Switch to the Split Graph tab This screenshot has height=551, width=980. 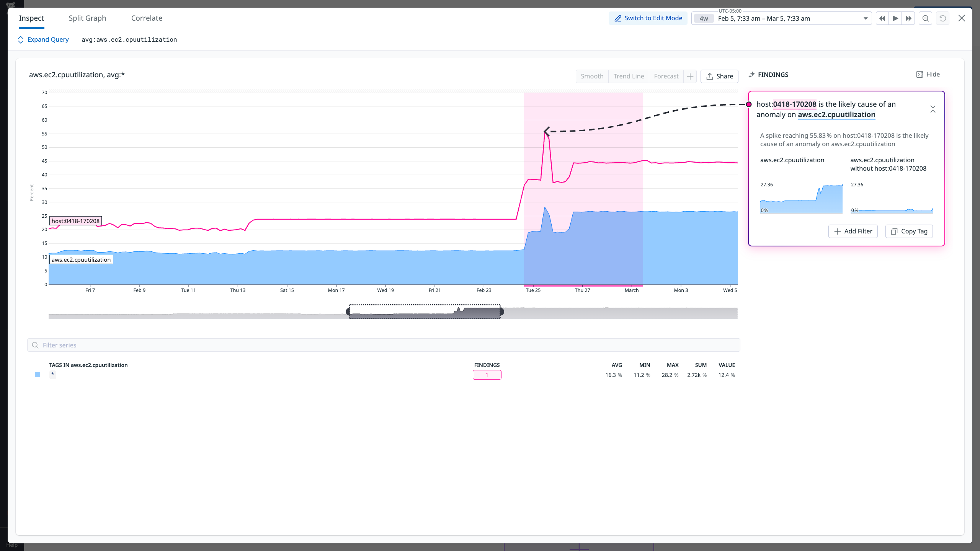[x=87, y=18]
